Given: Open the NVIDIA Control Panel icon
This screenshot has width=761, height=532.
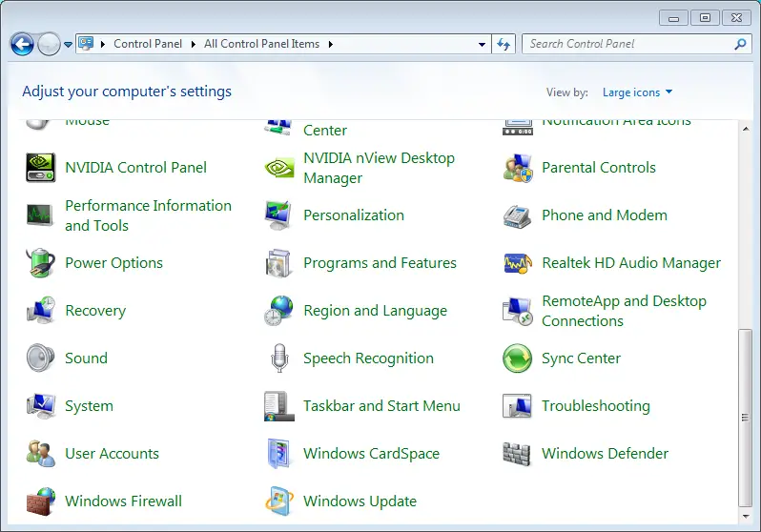Looking at the screenshot, I should [x=40, y=168].
